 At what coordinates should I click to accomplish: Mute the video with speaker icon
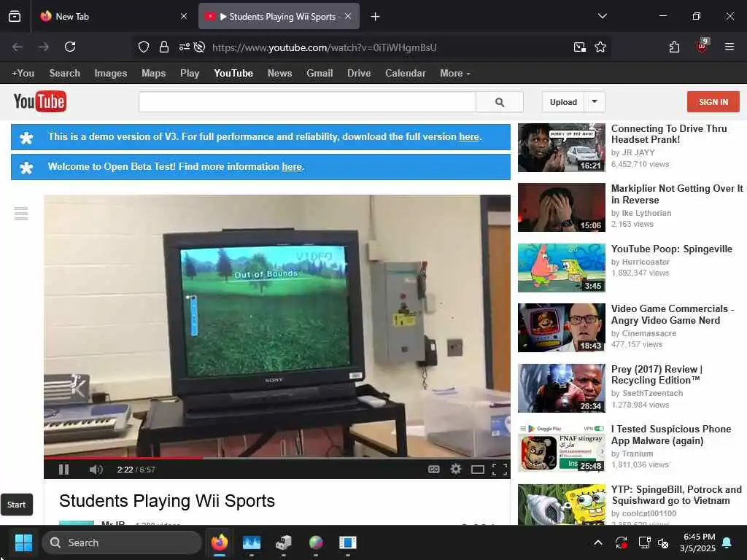click(96, 470)
